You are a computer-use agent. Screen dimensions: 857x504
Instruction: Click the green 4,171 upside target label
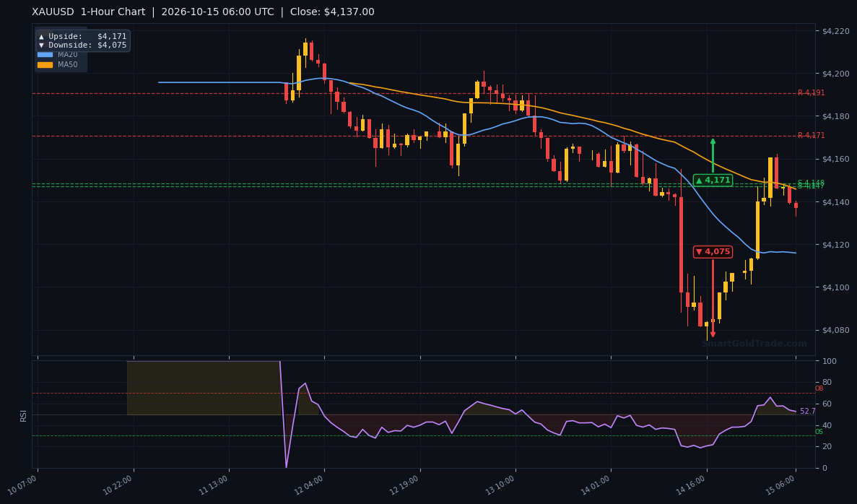pyautogui.click(x=713, y=180)
